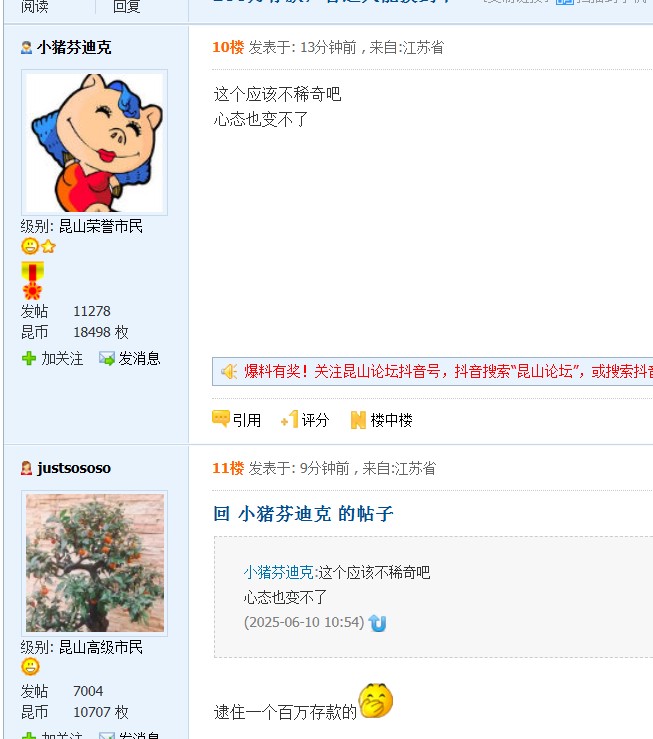
Task: Click the 引用 quote icon on floor 10
Action: pyautogui.click(x=220, y=419)
